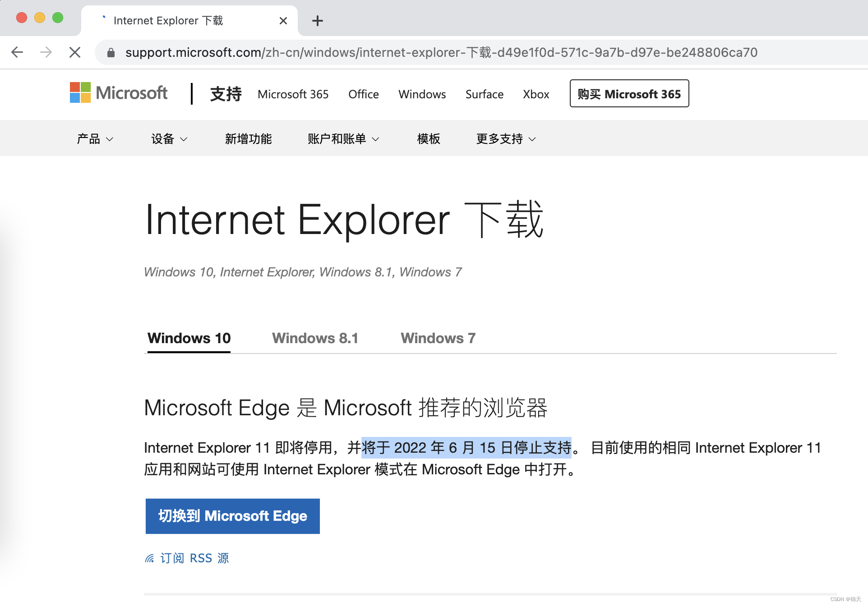This screenshot has height=606, width=868.
Task: Open the 订阅 RSS 源 link
Action: click(194, 558)
